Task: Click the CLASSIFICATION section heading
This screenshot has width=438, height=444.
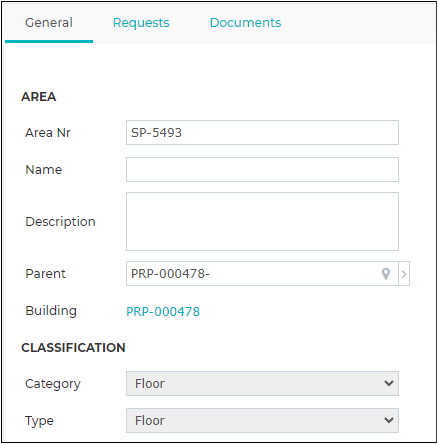Action: tap(73, 348)
